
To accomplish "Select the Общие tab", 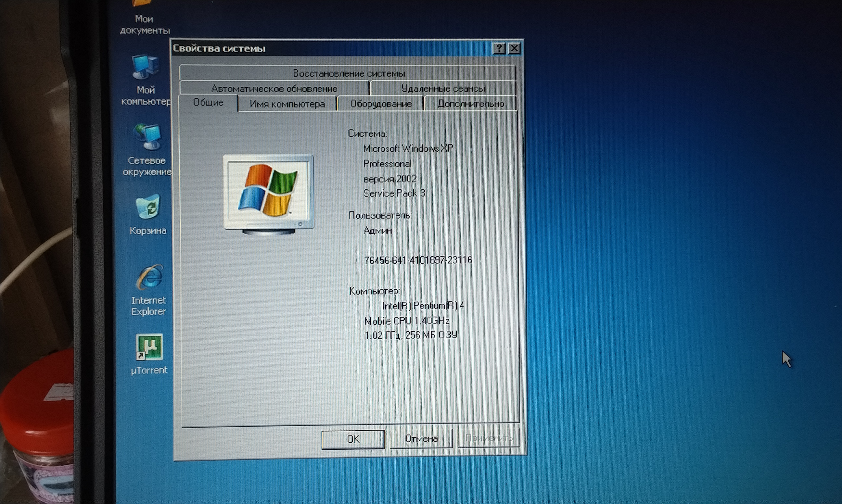I will tap(208, 103).
